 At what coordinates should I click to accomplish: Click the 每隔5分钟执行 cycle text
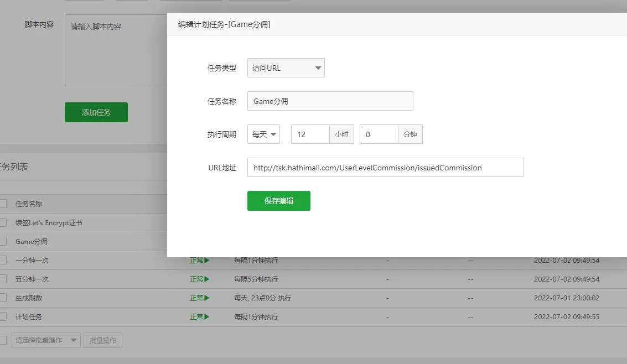point(256,279)
